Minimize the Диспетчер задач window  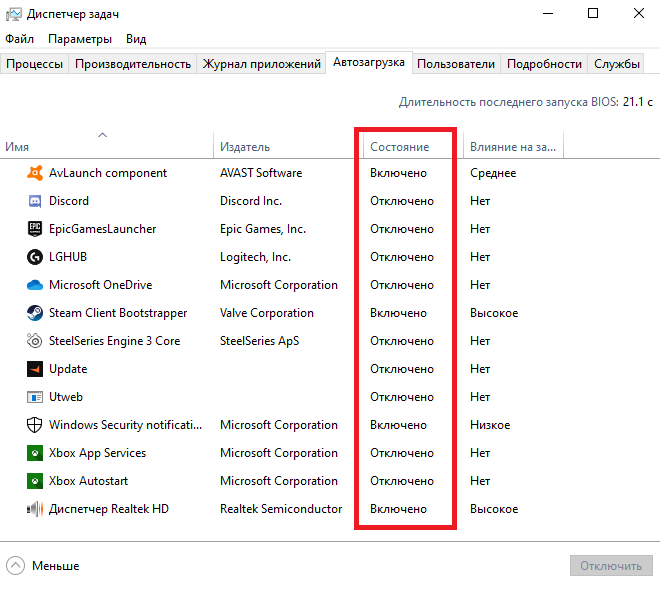[x=548, y=13]
